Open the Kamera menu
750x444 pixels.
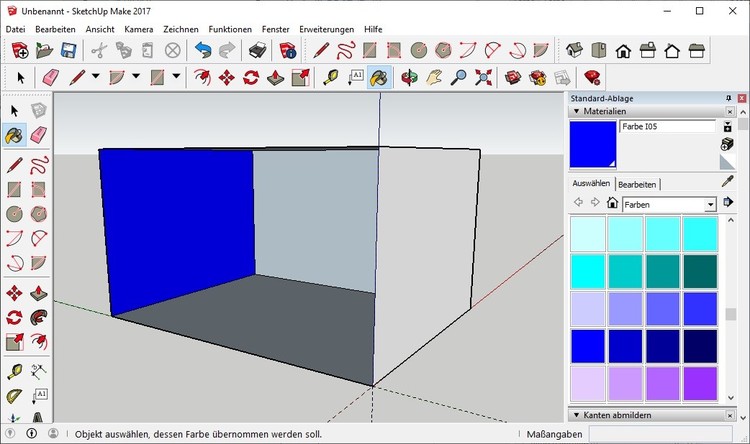138,29
